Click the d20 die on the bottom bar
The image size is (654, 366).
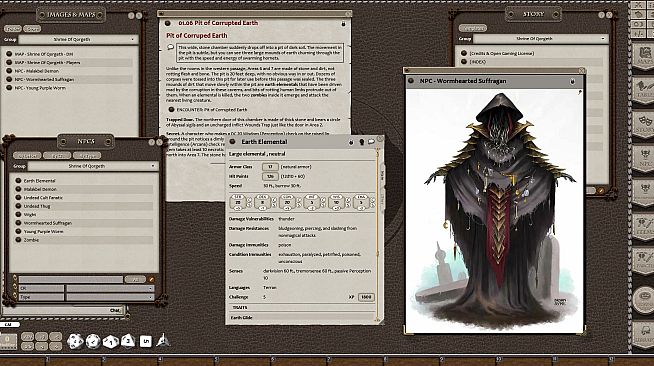[75, 341]
